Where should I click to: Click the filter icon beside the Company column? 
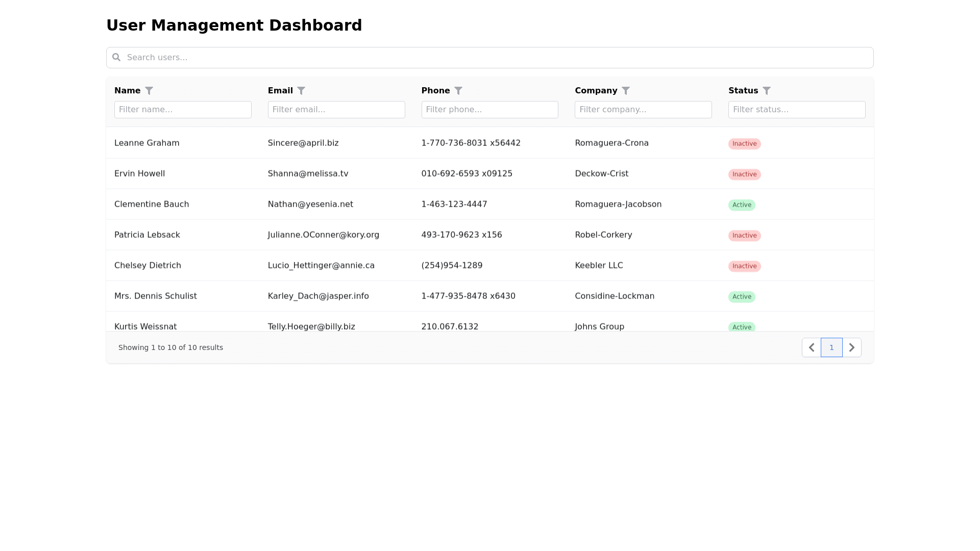click(626, 91)
